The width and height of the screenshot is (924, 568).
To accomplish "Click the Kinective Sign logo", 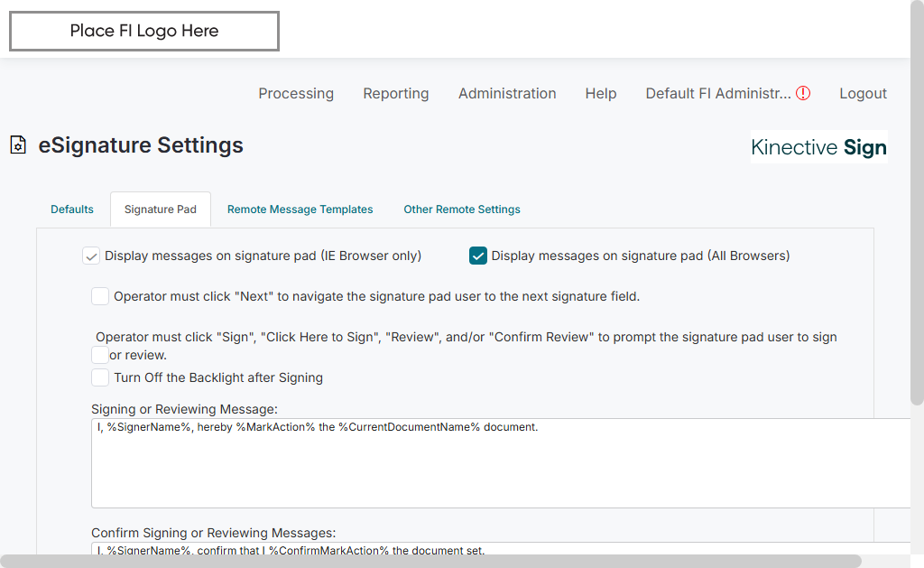I will point(818,147).
